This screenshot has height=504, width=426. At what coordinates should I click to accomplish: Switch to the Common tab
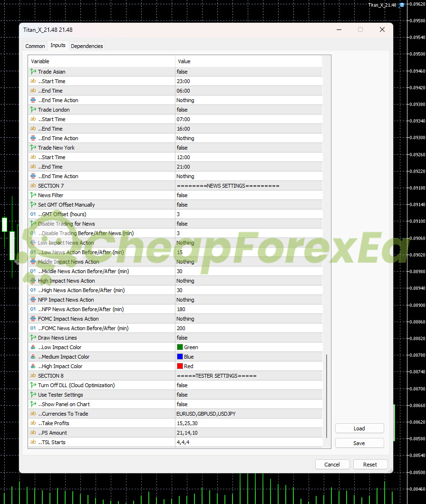[35, 46]
